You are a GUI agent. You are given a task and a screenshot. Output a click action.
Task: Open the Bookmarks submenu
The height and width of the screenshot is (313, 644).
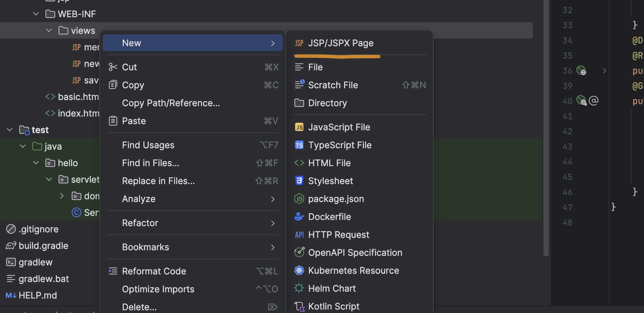[193, 247]
